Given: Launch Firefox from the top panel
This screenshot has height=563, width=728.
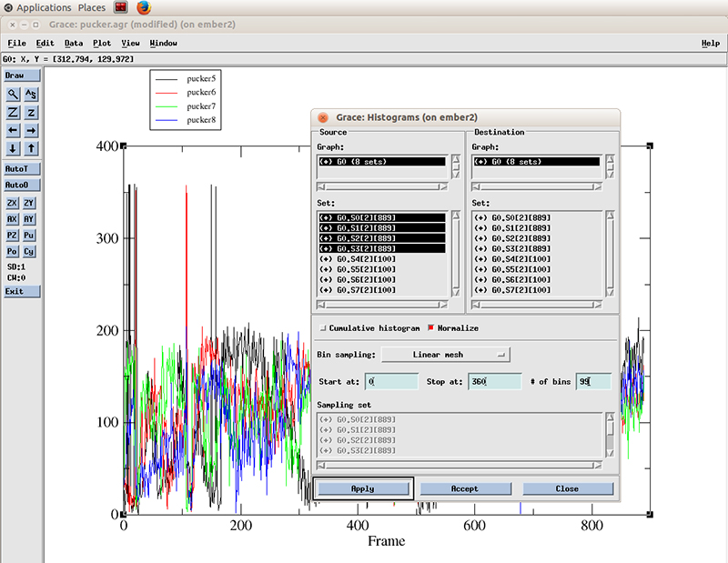Looking at the screenshot, I should (144, 7).
